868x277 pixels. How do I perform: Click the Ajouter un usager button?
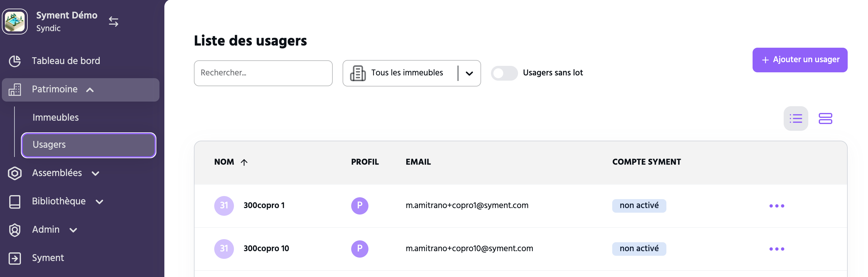click(800, 60)
